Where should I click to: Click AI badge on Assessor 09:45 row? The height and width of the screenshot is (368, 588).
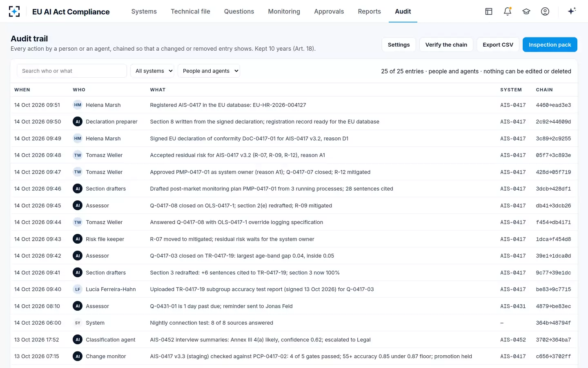tap(78, 206)
